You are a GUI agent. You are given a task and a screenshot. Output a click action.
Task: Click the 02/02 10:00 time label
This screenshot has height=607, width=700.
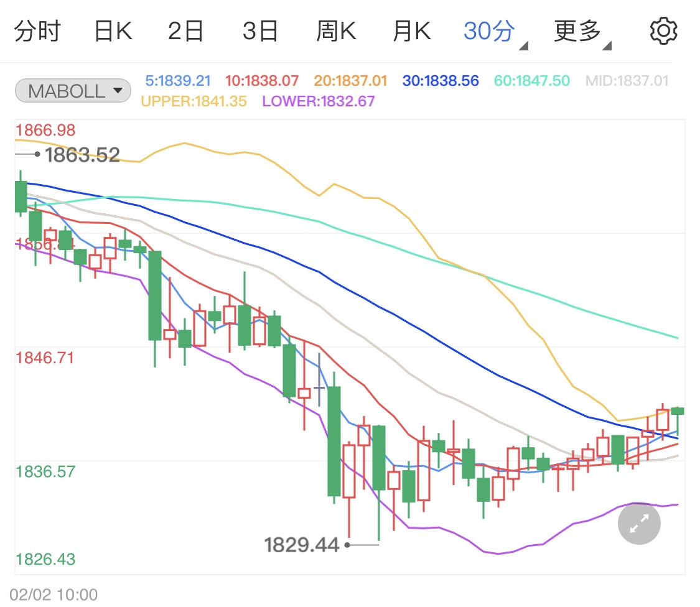coord(54,595)
